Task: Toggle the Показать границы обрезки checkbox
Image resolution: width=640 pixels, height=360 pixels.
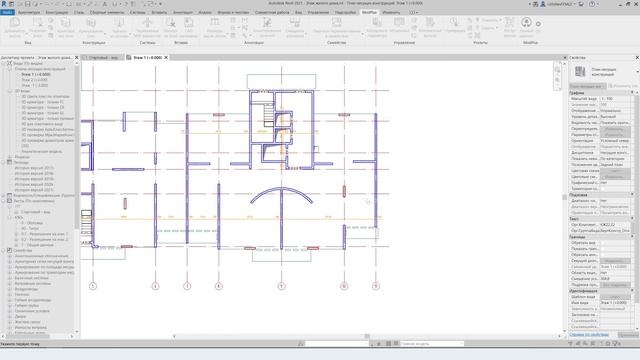Action: (x=603, y=249)
